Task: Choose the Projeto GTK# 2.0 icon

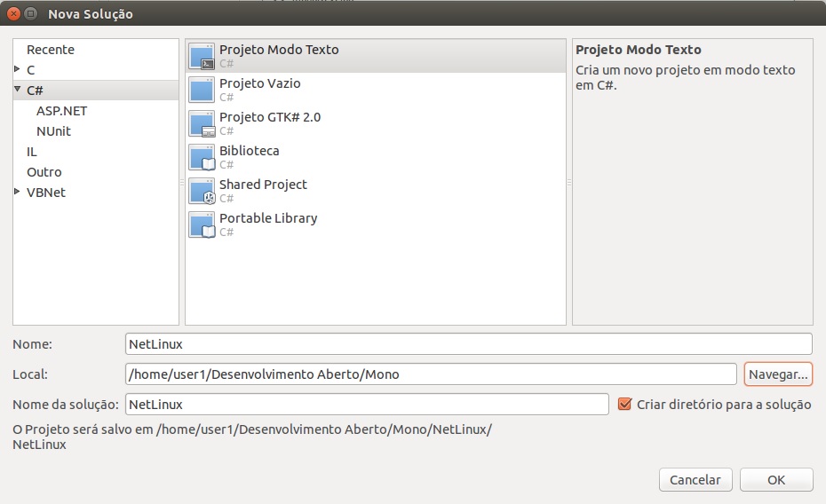Action: click(x=203, y=123)
